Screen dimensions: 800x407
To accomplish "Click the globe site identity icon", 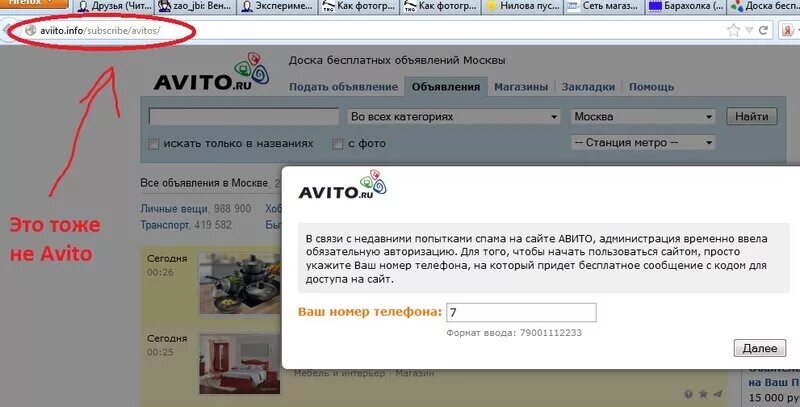I will [x=31, y=30].
